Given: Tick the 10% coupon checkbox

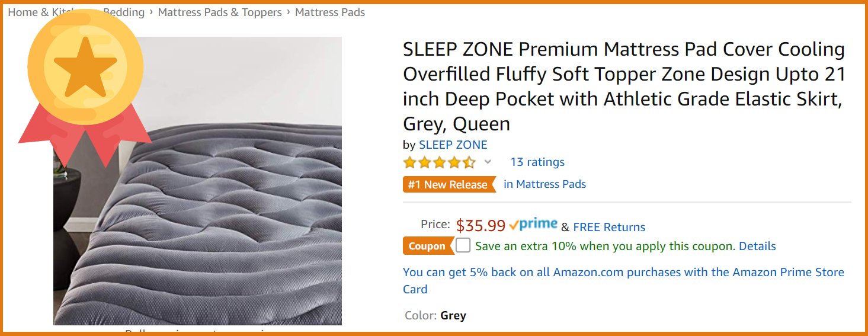Looking at the screenshot, I should coord(463,245).
